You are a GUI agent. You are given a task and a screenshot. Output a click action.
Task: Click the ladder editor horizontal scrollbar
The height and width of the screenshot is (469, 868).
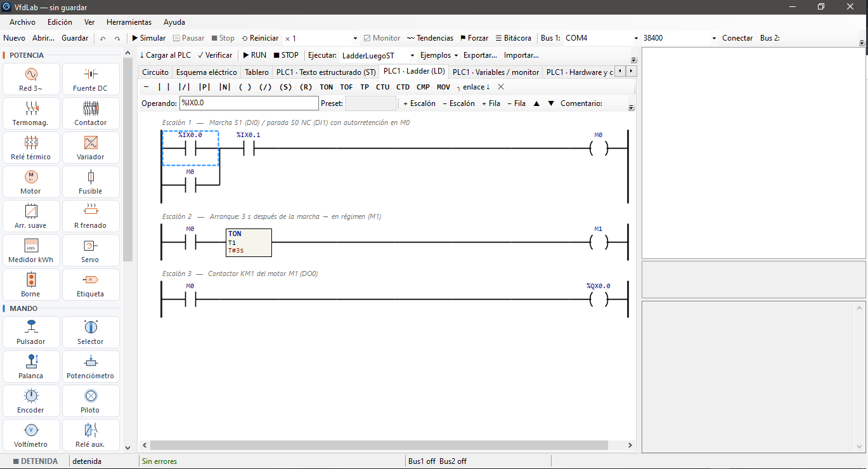point(379,446)
